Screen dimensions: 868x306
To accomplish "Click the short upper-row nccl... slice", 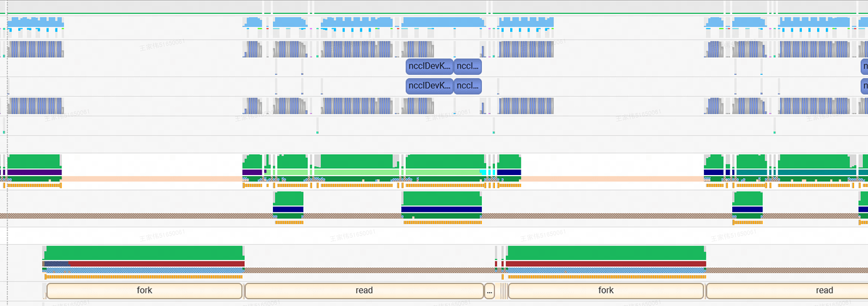I will tap(467, 66).
